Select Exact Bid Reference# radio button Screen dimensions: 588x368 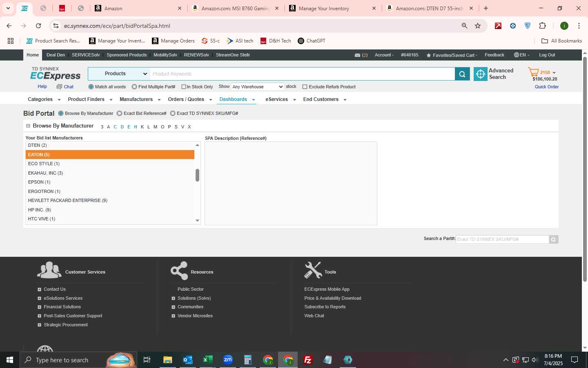(x=120, y=113)
